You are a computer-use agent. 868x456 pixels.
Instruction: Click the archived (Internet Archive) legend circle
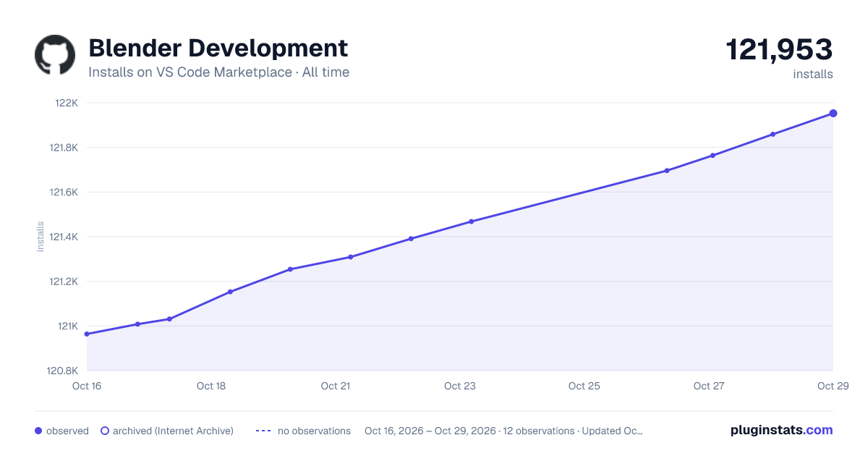pos(104,431)
